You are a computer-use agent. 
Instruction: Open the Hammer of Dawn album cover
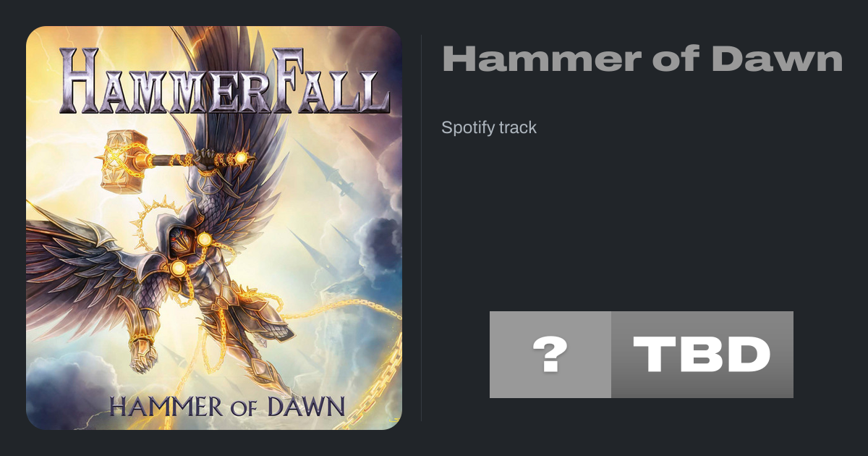[x=214, y=228]
